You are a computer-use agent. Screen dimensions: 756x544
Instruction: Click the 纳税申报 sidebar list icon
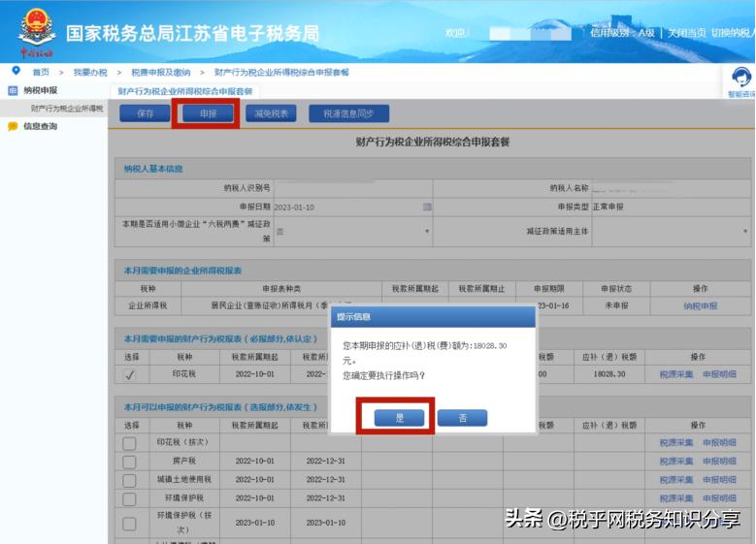(x=13, y=90)
